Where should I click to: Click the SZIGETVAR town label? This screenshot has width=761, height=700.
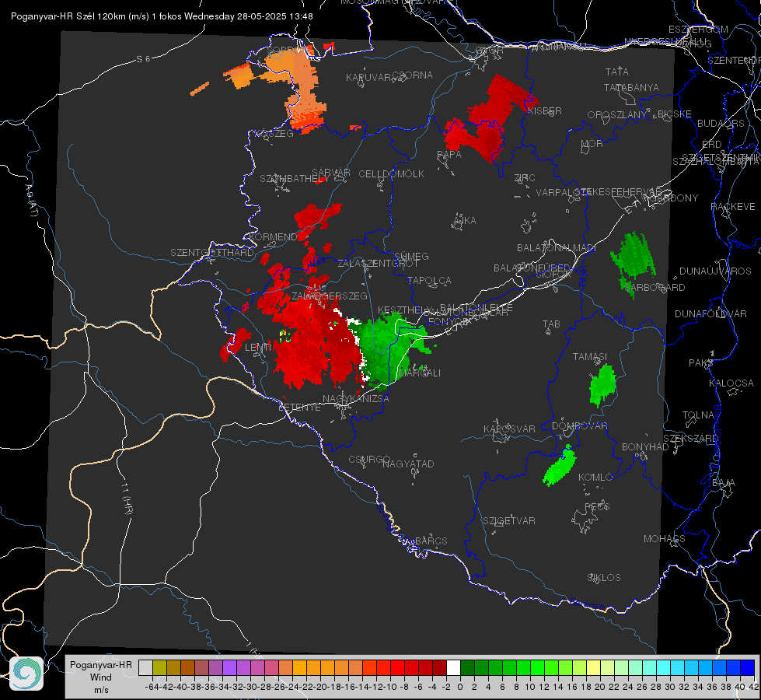(508, 520)
